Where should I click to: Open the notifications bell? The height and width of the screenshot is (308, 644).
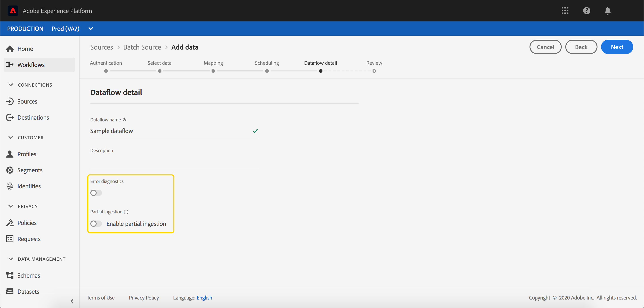(608, 11)
